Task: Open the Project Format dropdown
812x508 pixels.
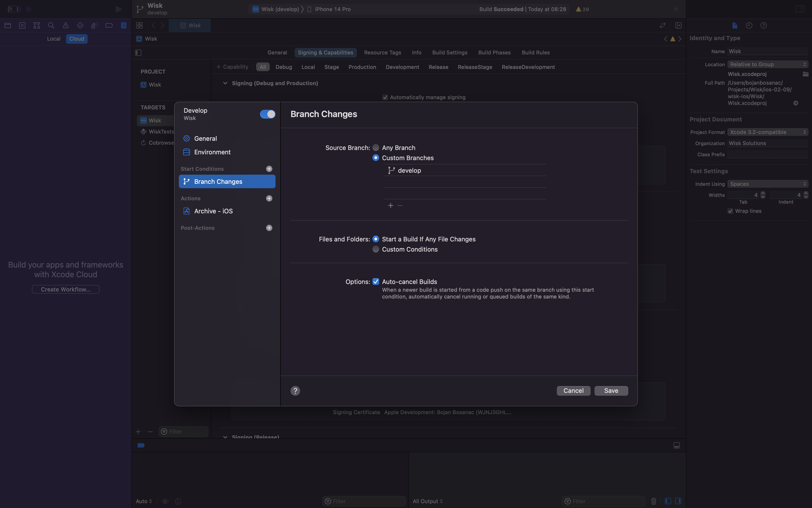Action: (768, 132)
